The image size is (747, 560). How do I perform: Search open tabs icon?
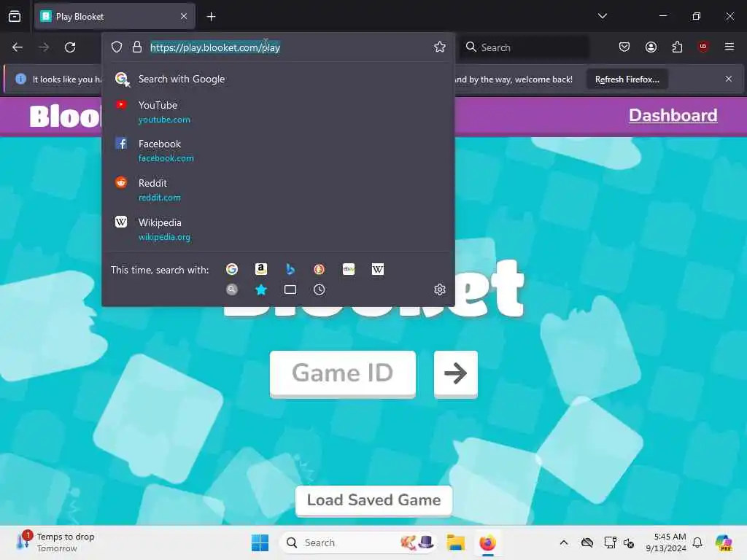290,289
